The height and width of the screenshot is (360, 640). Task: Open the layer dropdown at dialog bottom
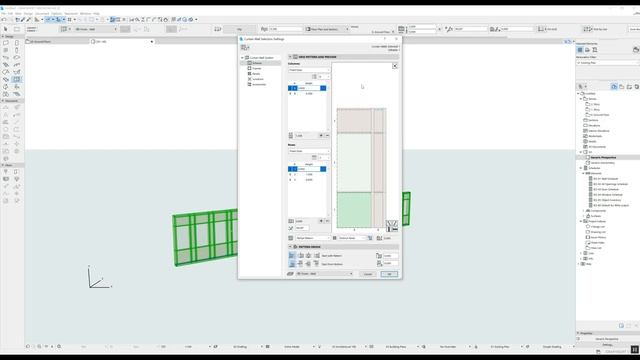tap(324, 274)
